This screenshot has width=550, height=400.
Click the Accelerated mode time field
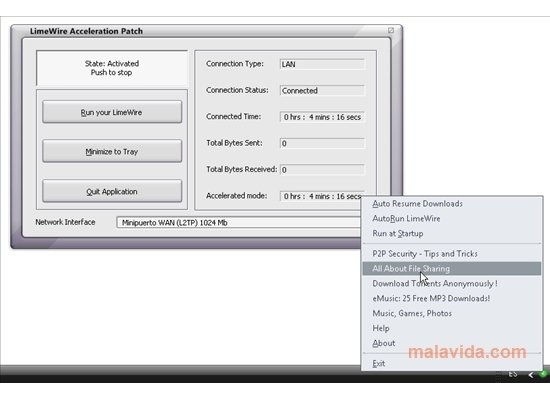322,196
